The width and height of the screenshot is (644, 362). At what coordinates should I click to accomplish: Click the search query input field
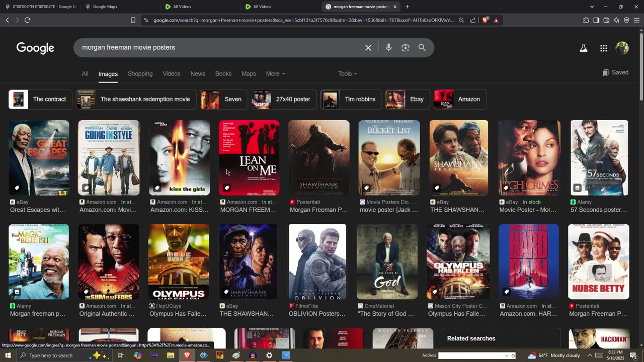pos(219,47)
